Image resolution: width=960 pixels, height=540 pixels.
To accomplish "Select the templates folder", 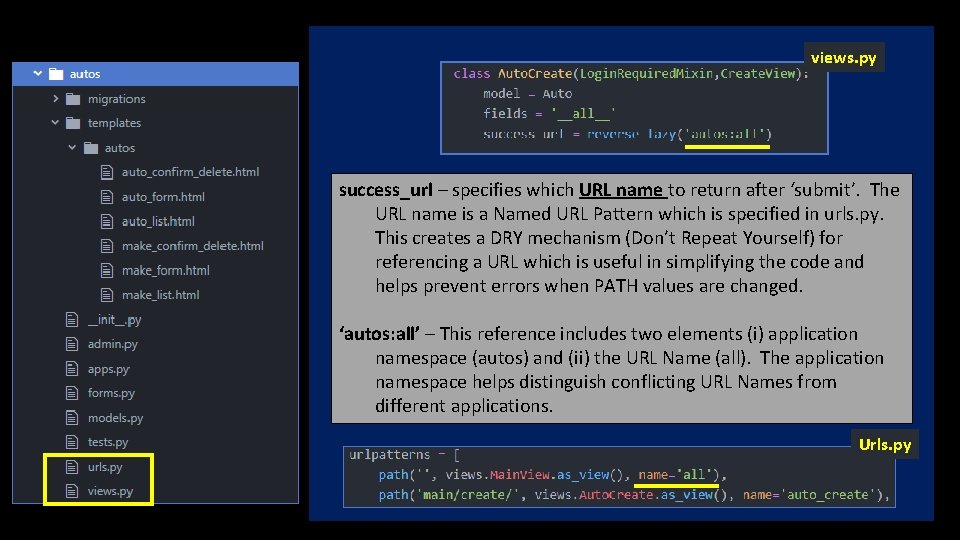I will (114, 123).
